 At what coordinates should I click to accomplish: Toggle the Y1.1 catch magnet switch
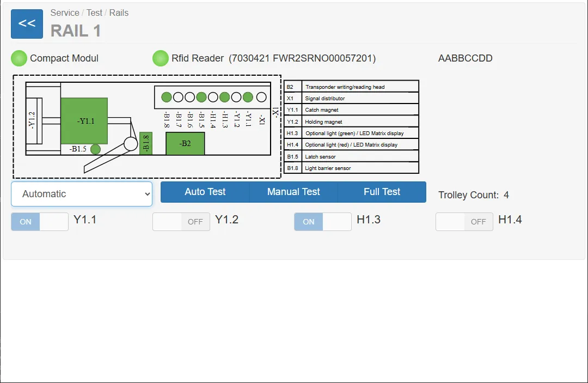point(40,222)
